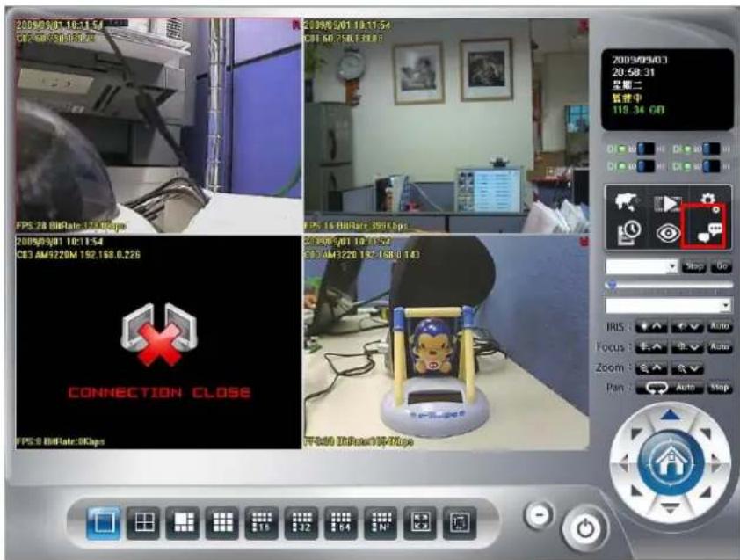The width and height of the screenshot is (740, 560).
Task: Click the date and time status display
Action: (667, 90)
